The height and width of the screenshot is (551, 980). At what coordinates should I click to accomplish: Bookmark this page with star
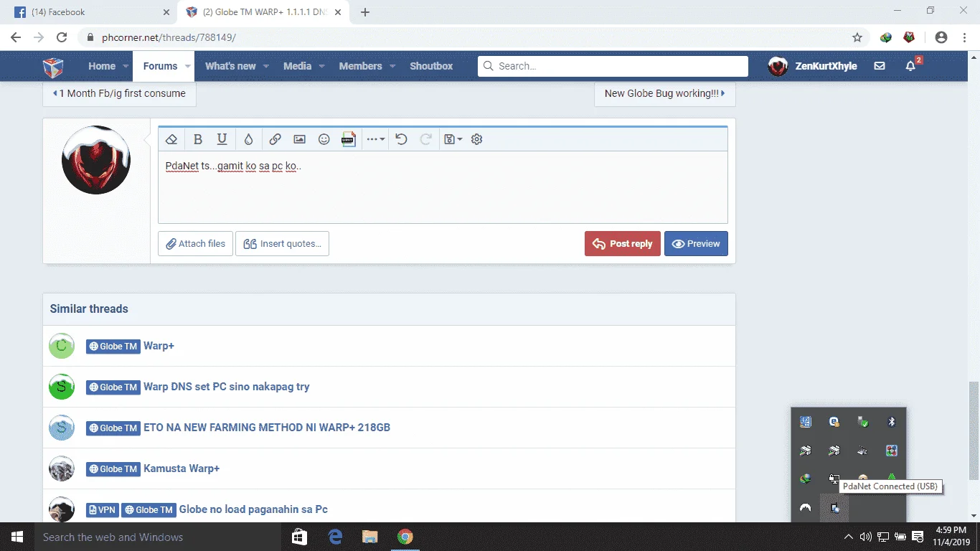[x=857, y=37]
